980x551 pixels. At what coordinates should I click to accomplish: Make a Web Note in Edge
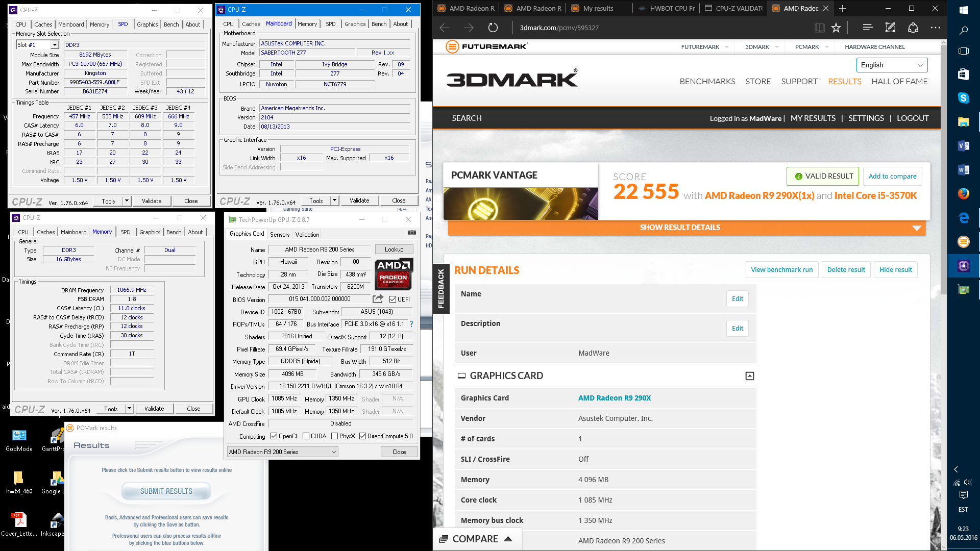[890, 28]
